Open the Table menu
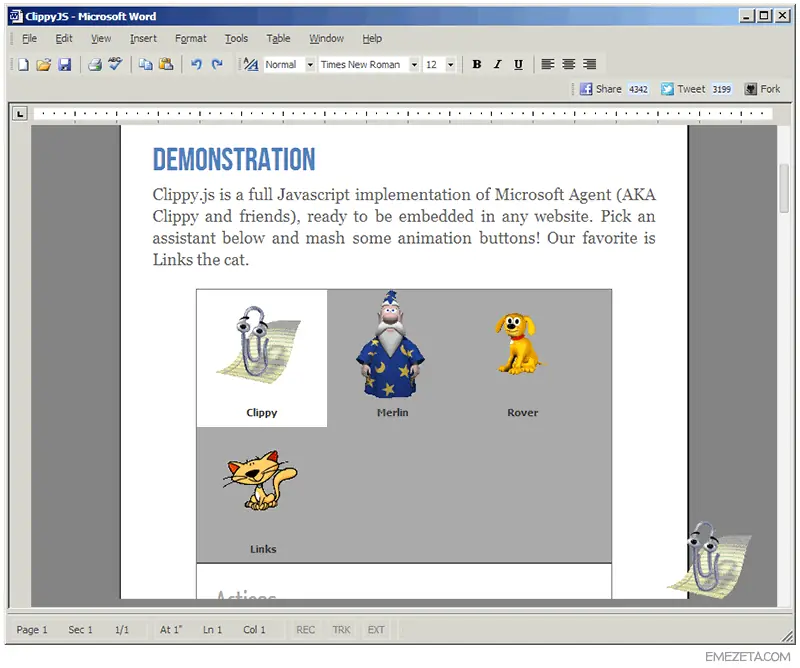This screenshot has height=668, width=800. click(x=278, y=38)
